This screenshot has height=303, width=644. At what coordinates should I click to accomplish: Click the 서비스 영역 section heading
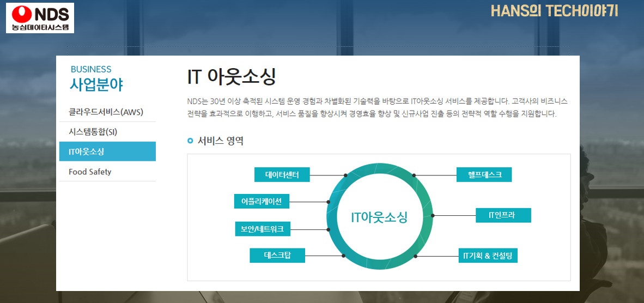coord(221,141)
